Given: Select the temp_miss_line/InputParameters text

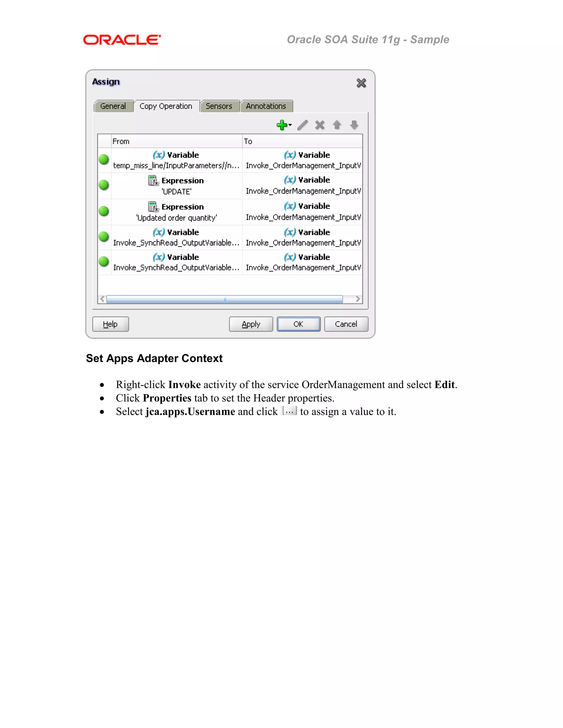Looking at the screenshot, I should pyautogui.click(x=176, y=166).
